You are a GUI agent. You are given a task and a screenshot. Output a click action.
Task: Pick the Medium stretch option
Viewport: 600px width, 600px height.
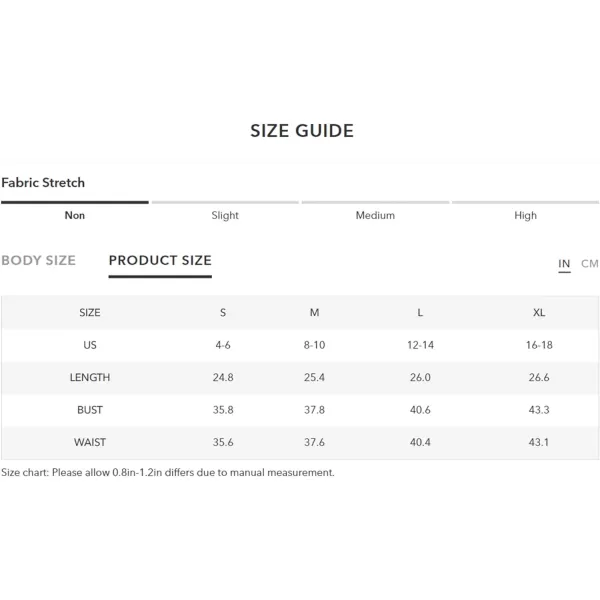click(375, 215)
